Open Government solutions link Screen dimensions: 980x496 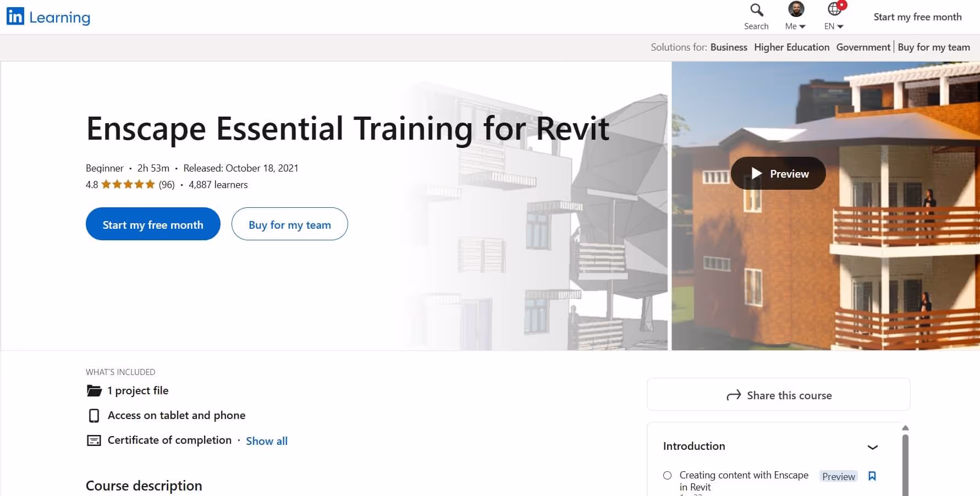pos(863,47)
